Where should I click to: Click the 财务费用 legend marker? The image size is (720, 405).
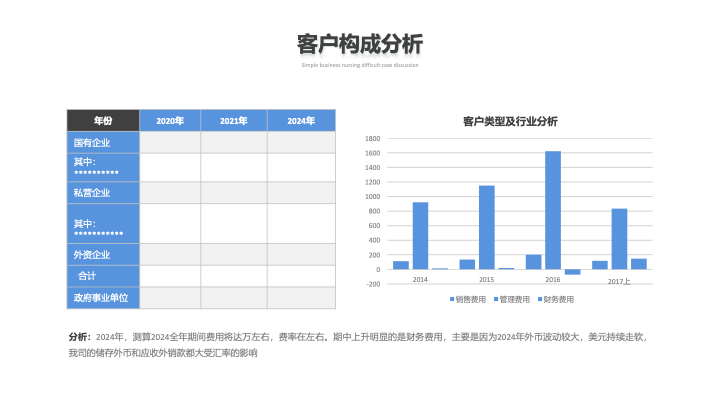click(x=539, y=299)
